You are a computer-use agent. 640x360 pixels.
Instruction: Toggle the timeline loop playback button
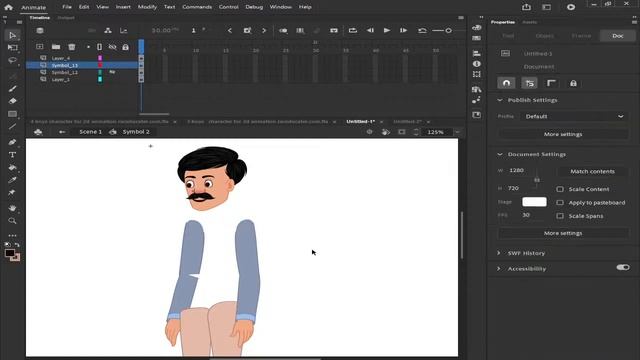click(353, 31)
